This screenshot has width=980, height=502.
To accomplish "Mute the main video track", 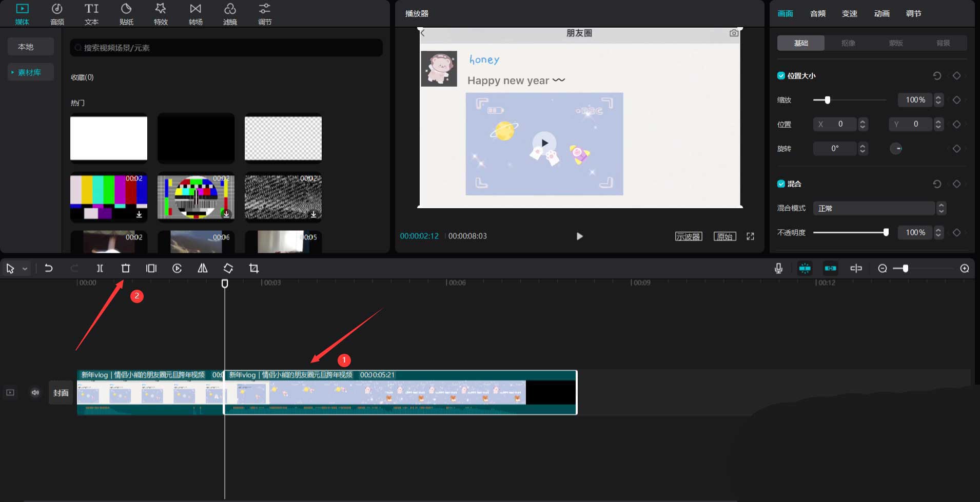I will (x=35, y=393).
